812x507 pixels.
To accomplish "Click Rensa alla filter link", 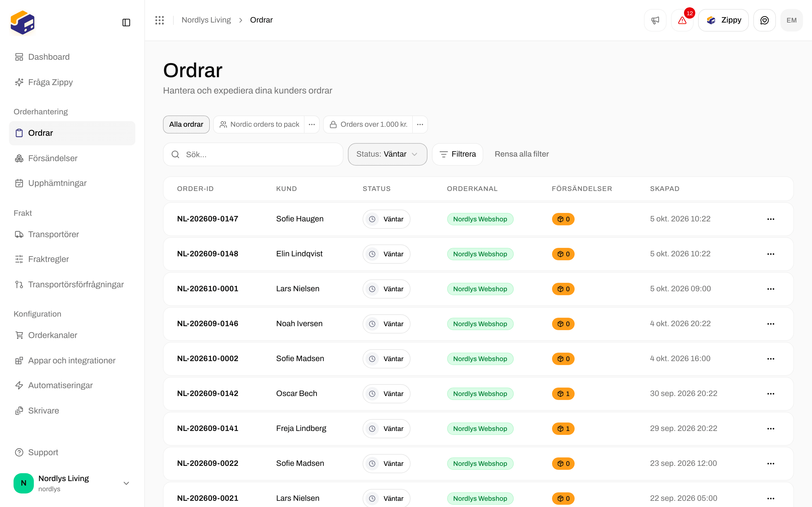I will point(521,154).
